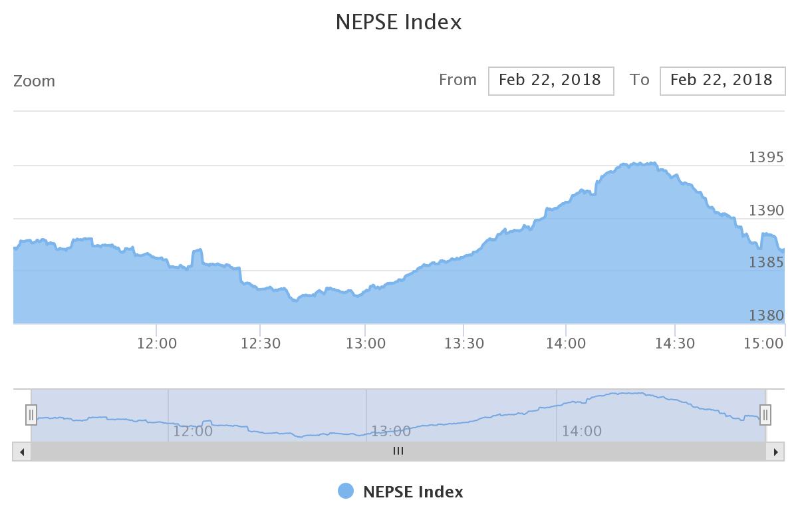Click the scrollbar center grip handle
This screenshot has height=532, width=798.
(x=398, y=452)
